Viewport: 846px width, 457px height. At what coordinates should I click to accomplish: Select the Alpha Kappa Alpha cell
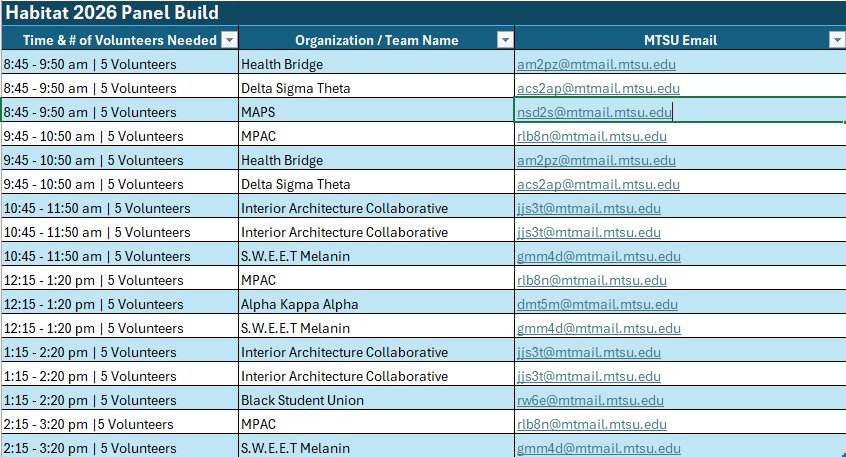377,304
